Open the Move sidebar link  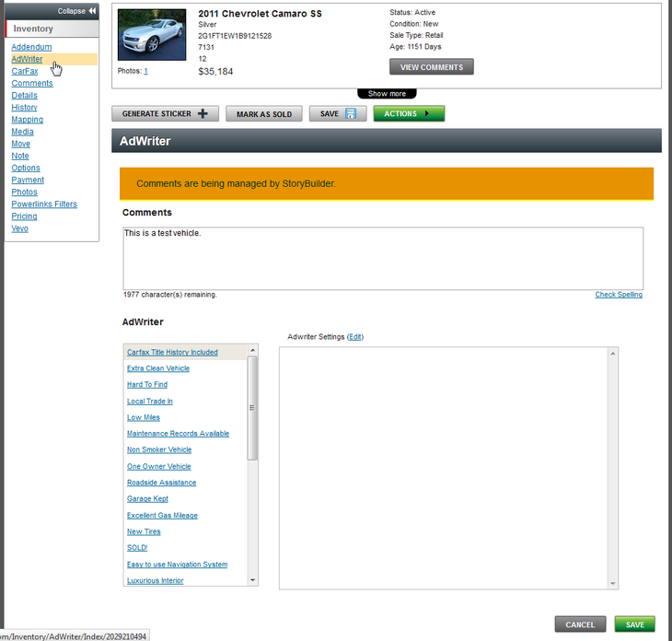point(20,144)
